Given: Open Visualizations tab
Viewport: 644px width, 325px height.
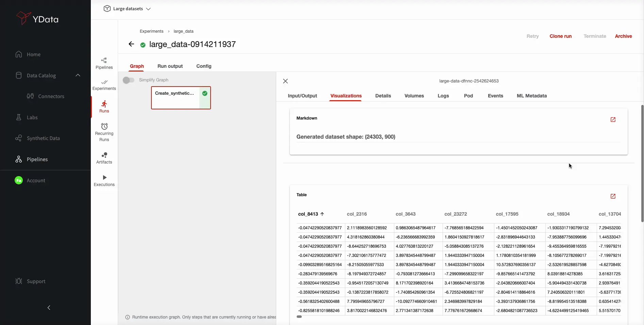Looking at the screenshot, I should (346, 96).
